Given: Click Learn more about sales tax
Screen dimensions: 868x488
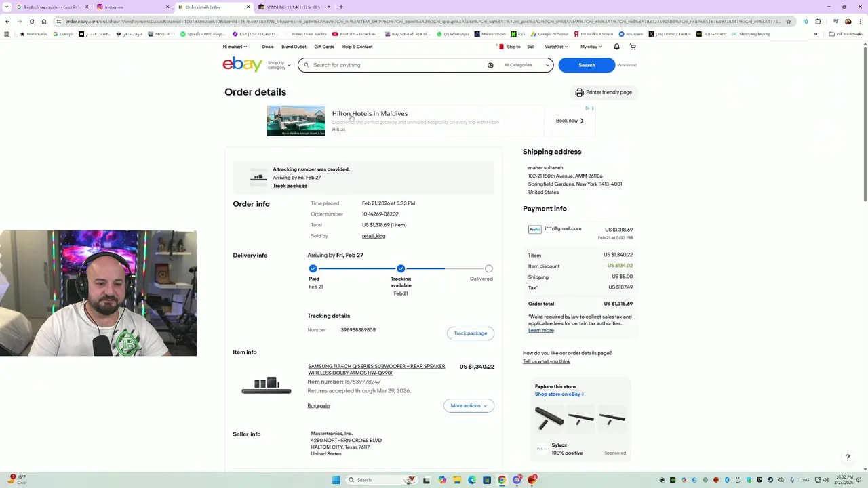Looking at the screenshot, I should (x=541, y=330).
